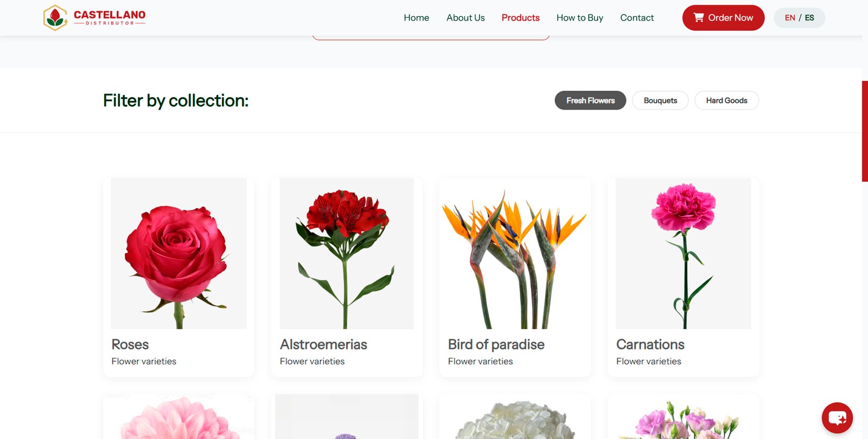Open the Bird of paradise image
Screen dimensions: 868x439
(x=515, y=254)
